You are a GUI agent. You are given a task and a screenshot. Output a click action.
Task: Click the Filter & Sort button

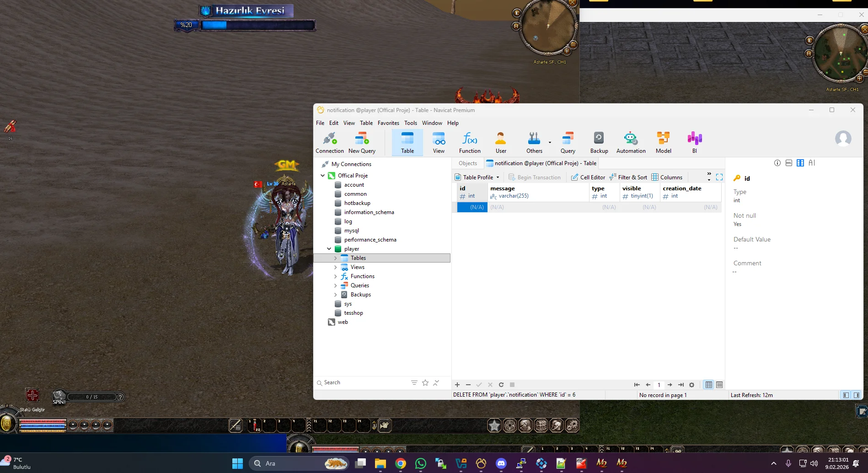628,177
